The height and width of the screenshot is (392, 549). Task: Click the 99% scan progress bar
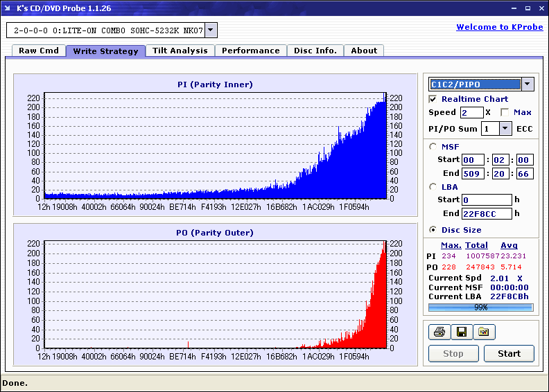pyautogui.click(x=481, y=308)
